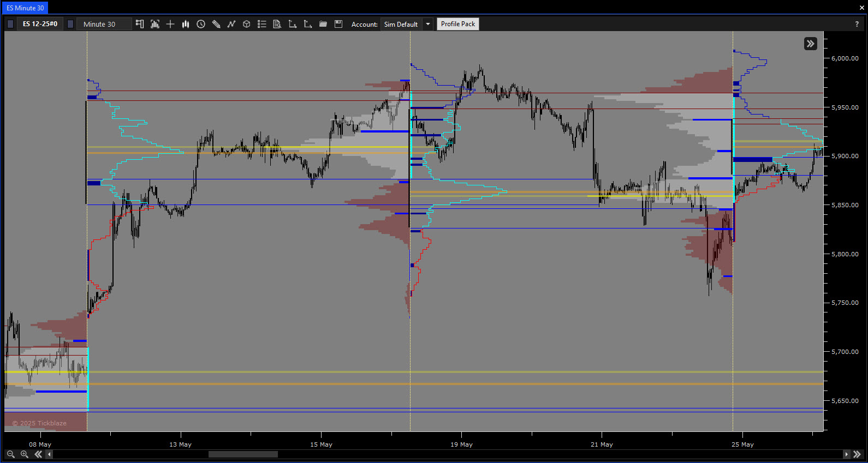The image size is (868, 463).
Task: Click the clock session icon
Action: 201,24
